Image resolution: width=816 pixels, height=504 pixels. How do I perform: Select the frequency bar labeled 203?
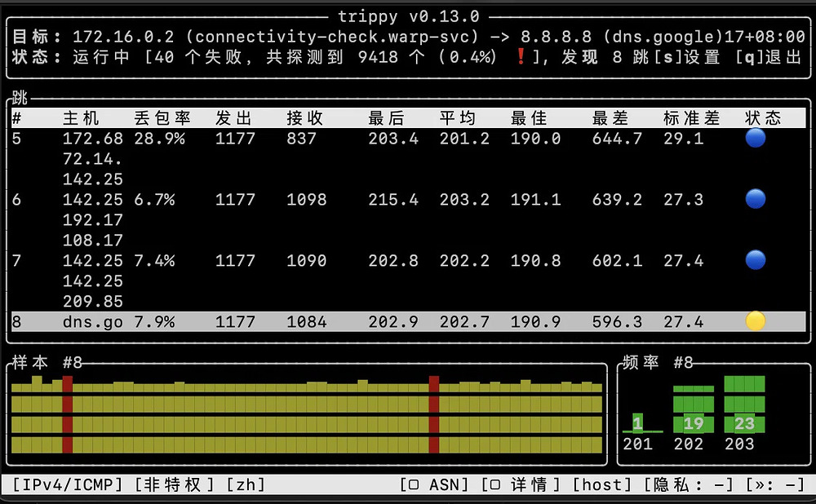click(x=744, y=405)
